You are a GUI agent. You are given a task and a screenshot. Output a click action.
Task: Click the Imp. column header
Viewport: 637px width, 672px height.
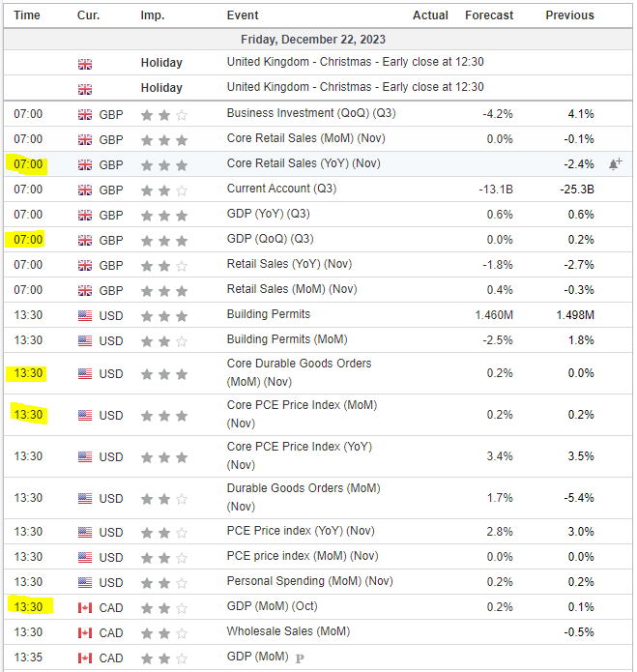(x=152, y=15)
